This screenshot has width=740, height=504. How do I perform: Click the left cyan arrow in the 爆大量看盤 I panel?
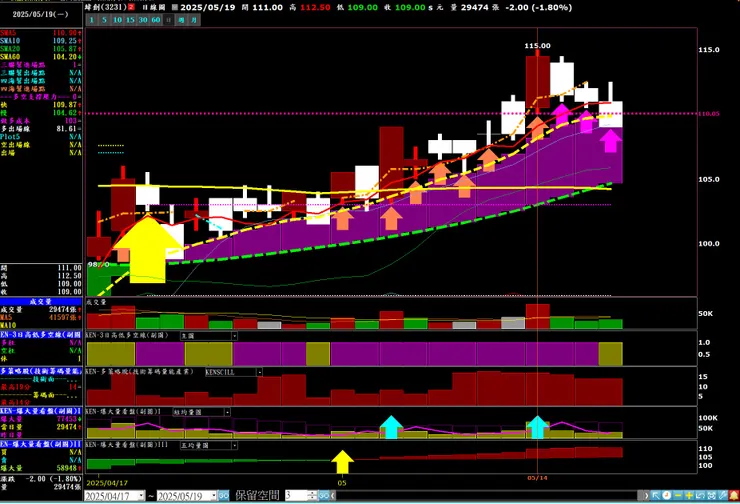[391, 427]
